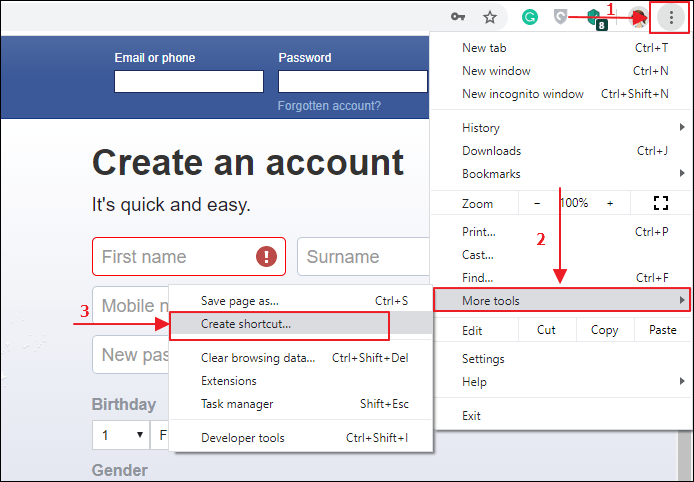Follow the Forgotten account? link
Image resolution: width=694 pixels, height=482 pixels.
329,106
